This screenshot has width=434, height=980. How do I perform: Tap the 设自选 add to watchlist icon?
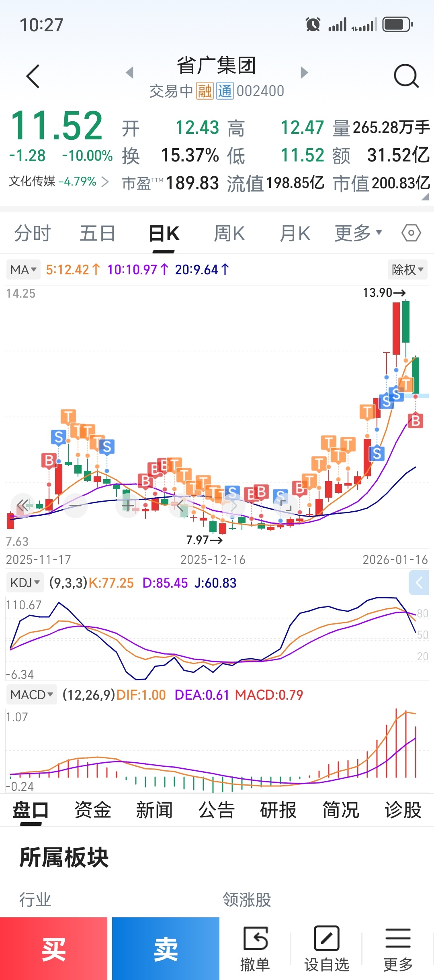click(326, 949)
